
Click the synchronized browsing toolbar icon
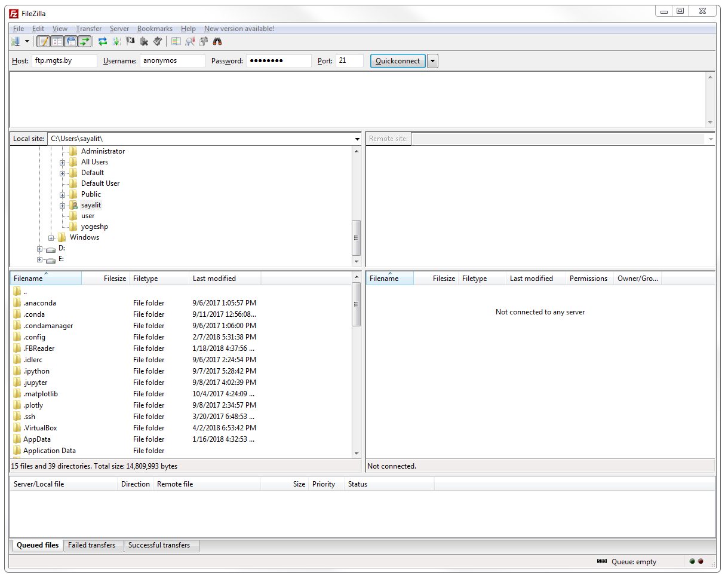204,42
